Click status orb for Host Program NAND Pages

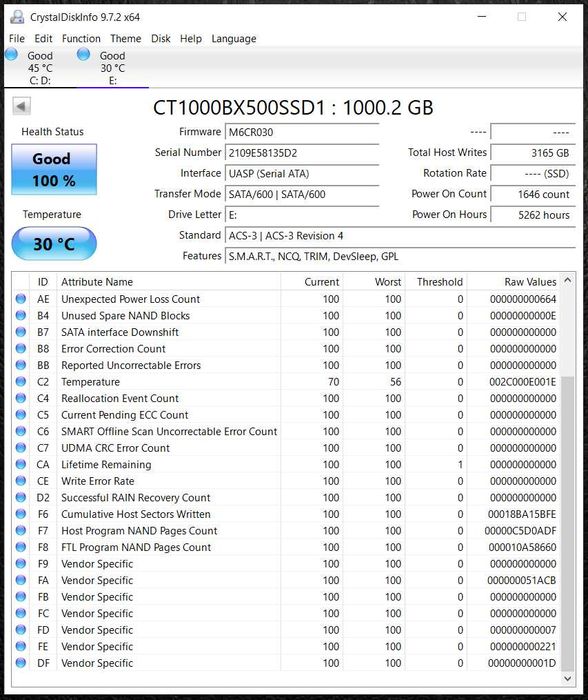21,530
